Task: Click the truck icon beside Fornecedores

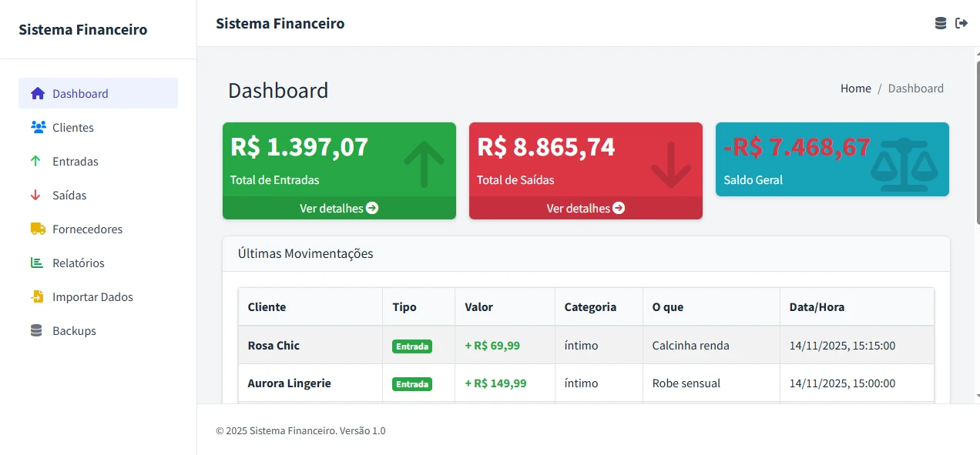Action: click(38, 229)
